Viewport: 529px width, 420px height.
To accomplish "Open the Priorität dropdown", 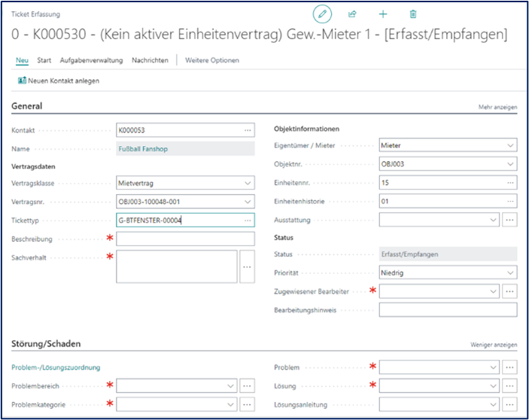I will (510, 272).
